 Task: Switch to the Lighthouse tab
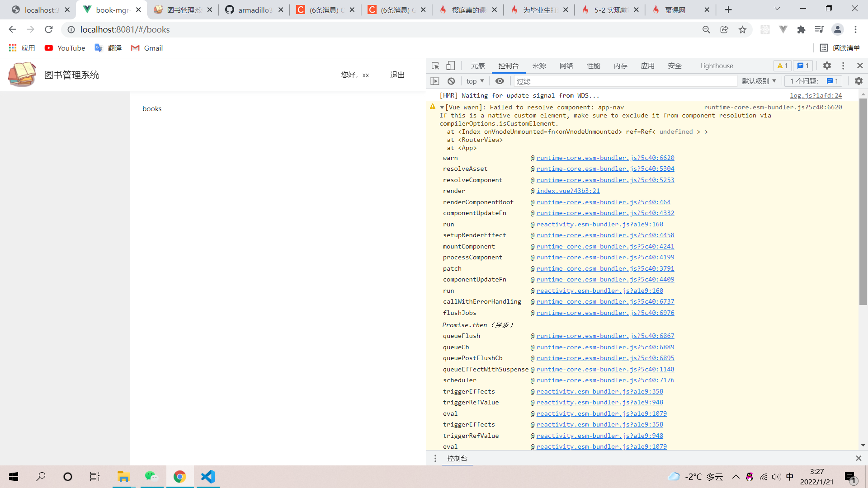pos(717,66)
